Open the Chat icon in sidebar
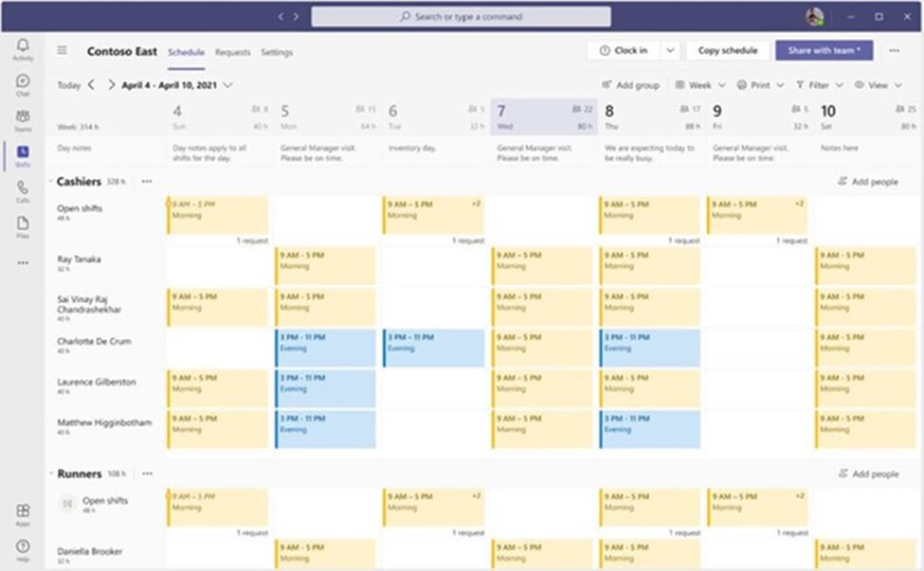Viewport: 924px width, 571px height. [23, 85]
